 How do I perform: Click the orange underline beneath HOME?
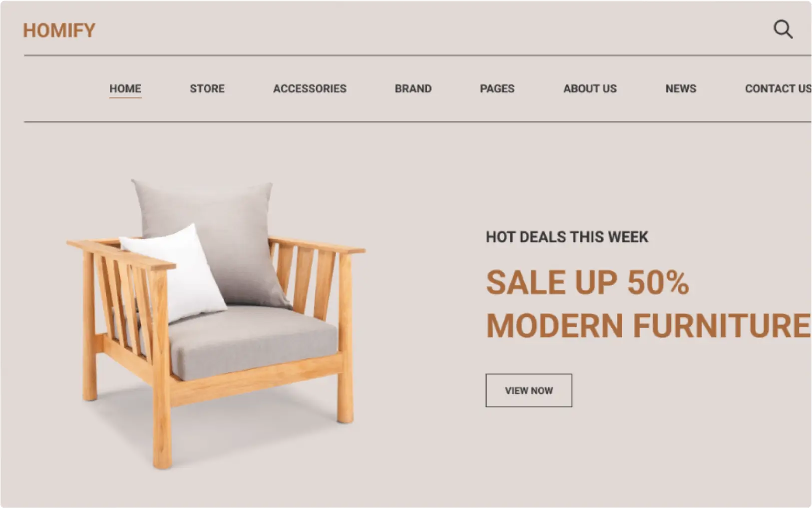125,97
